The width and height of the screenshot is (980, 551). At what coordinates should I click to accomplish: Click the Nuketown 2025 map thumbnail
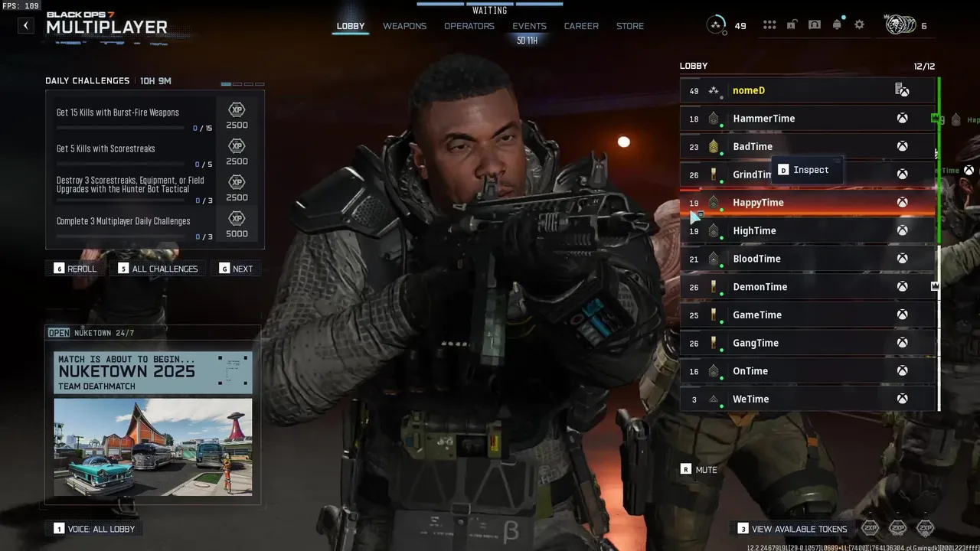(153, 446)
